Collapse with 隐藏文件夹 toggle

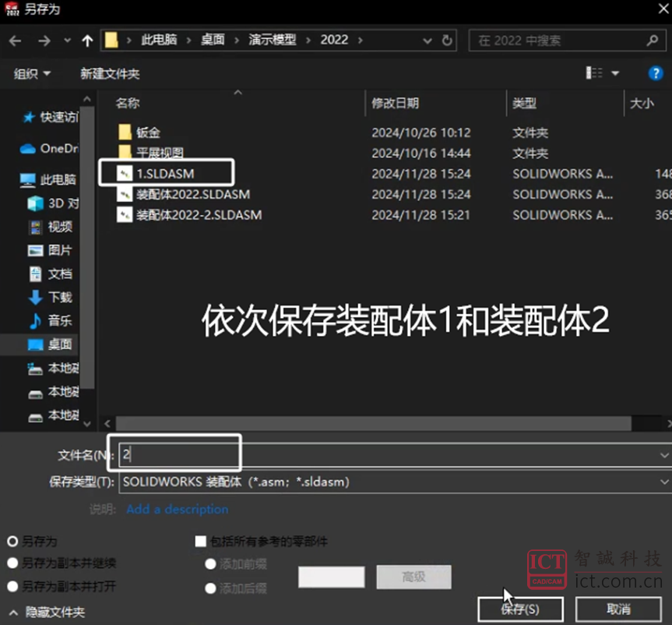47,612
